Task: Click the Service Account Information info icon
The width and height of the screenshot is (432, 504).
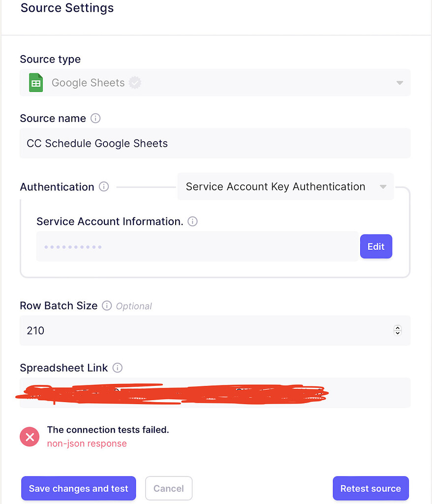Action: pyautogui.click(x=192, y=221)
